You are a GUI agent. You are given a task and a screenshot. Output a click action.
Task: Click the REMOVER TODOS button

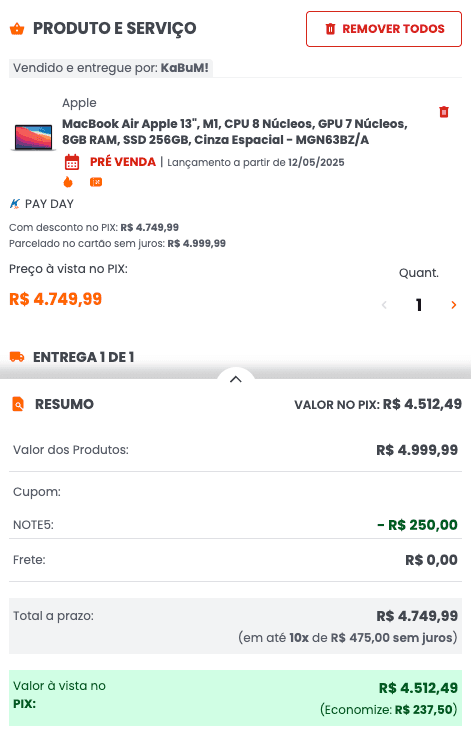[x=384, y=29]
